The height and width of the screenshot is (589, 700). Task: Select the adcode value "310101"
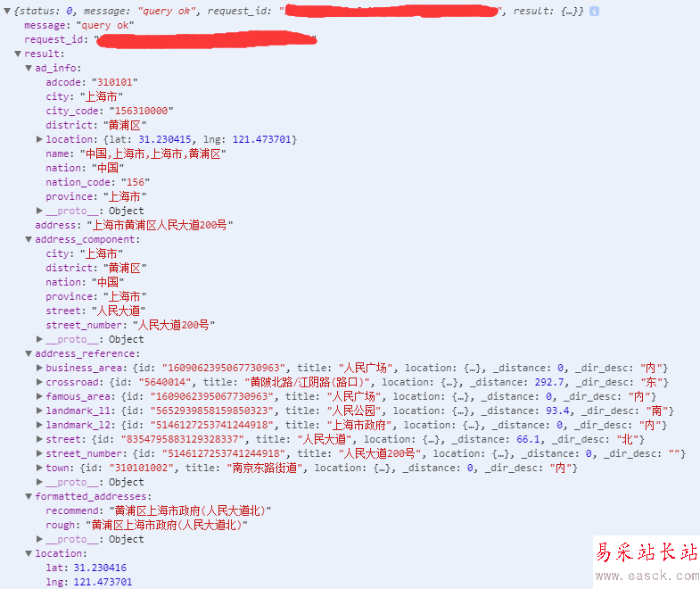click(x=115, y=83)
